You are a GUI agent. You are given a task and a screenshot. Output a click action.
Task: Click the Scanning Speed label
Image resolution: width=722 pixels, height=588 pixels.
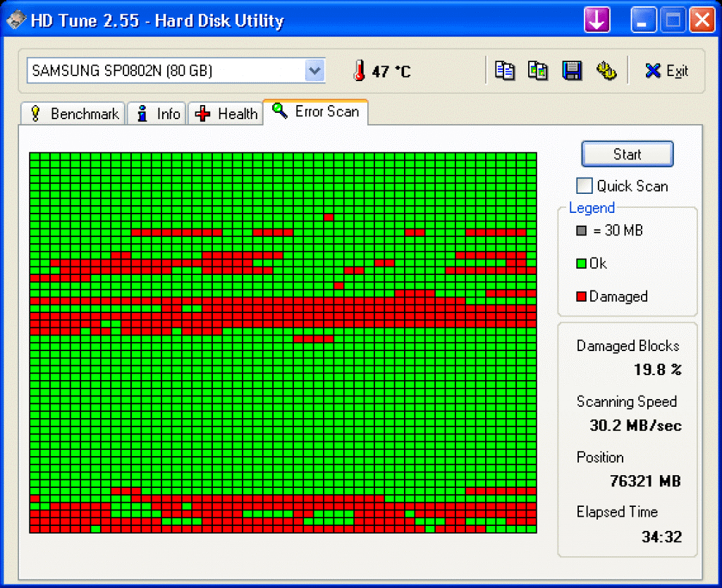pyautogui.click(x=627, y=401)
